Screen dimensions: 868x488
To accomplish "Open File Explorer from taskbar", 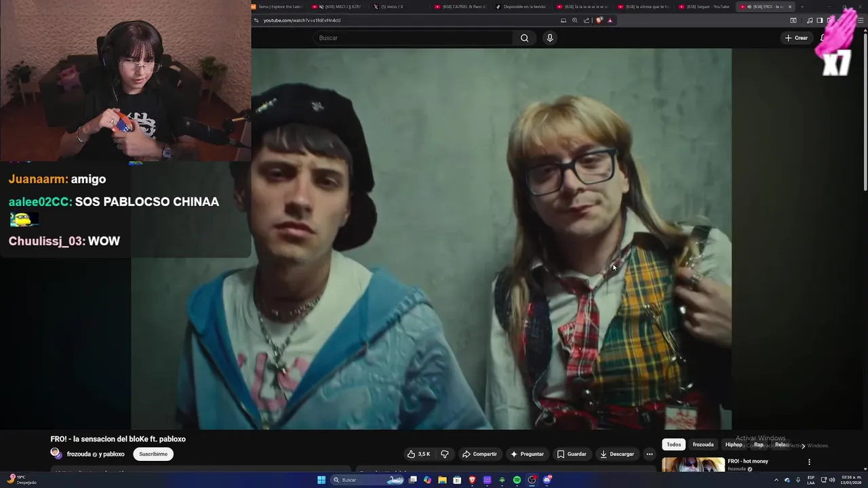I will (x=442, y=480).
